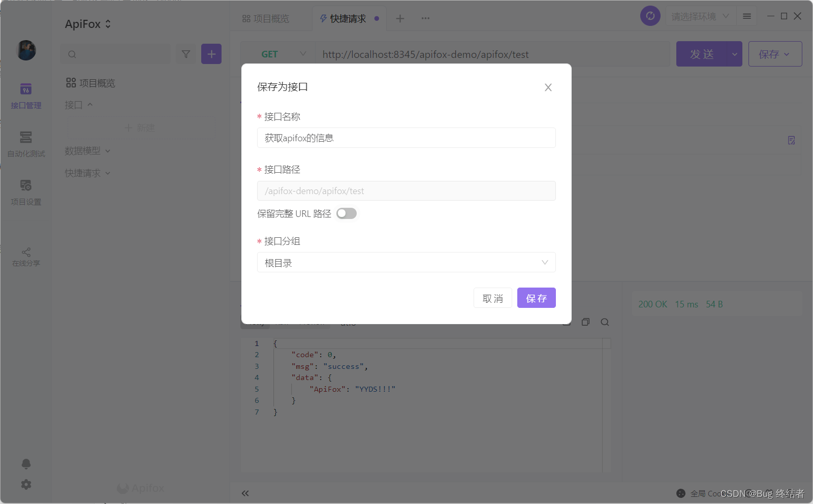Click "msg": "success" line in response
This screenshot has width=813, height=504.
[329, 366]
